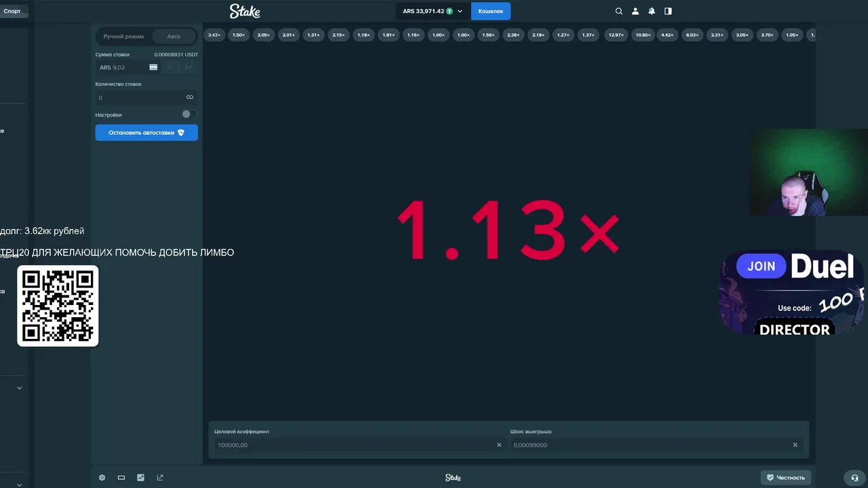Halve the bet with ½ button
Screen dimensions: 868x488
(170, 67)
